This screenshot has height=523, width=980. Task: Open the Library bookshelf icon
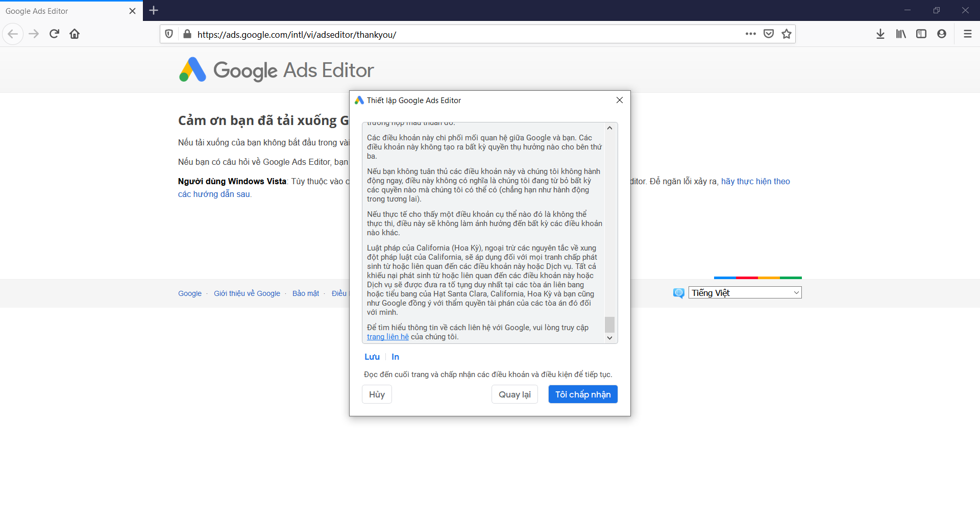pyautogui.click(x=901, y=34)
